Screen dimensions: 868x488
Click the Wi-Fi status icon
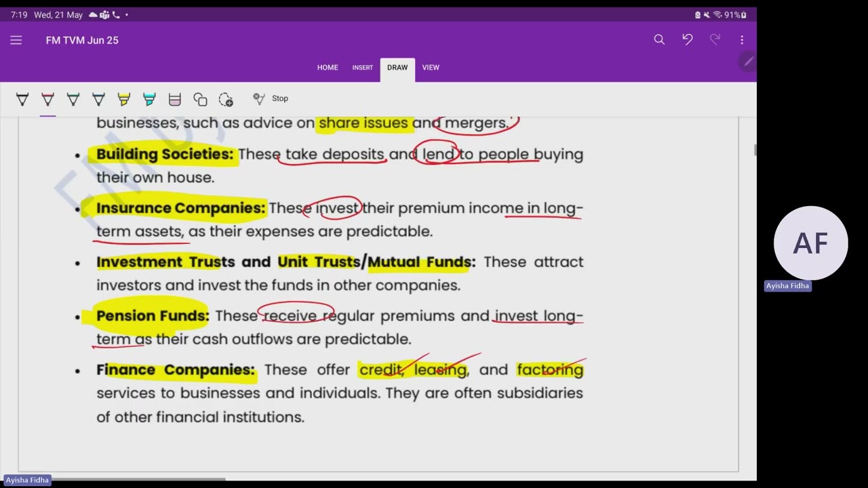tap(717, 15)
